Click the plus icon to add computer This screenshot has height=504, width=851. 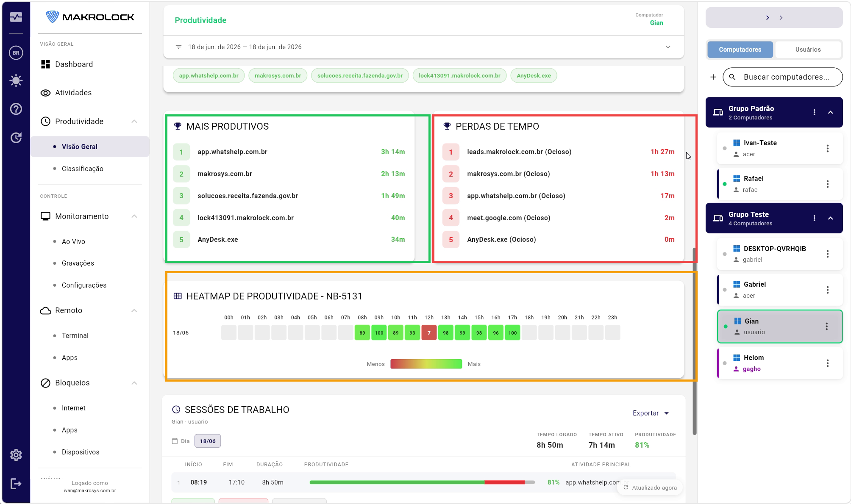point(713,77)
